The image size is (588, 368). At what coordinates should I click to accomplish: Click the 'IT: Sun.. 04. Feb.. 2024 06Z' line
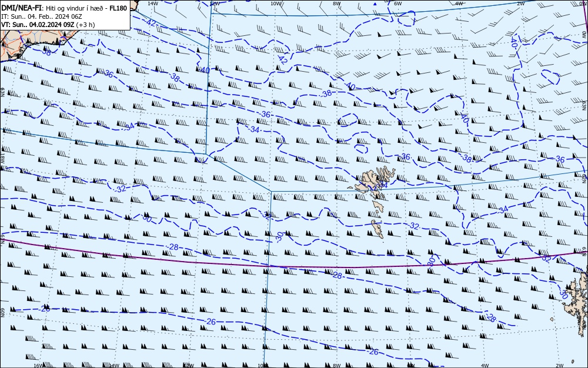42,16
